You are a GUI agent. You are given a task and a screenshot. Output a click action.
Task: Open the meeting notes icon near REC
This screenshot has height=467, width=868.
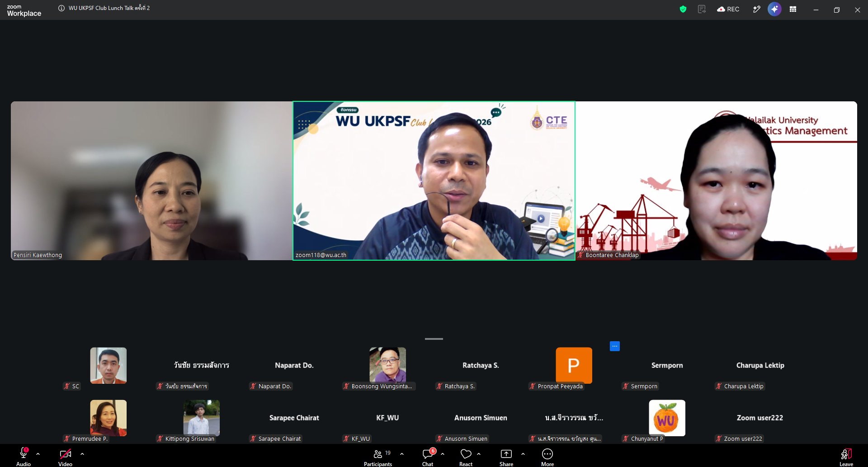(702, 9)
